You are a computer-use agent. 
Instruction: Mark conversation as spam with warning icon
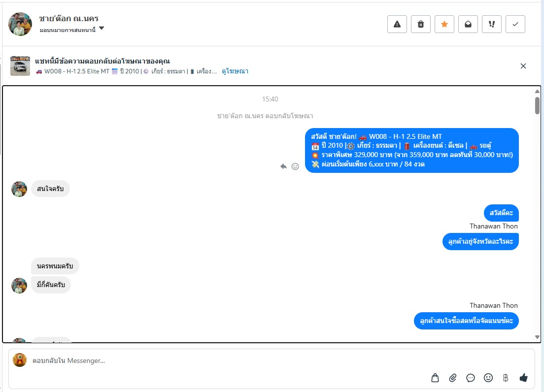point(397,24)
